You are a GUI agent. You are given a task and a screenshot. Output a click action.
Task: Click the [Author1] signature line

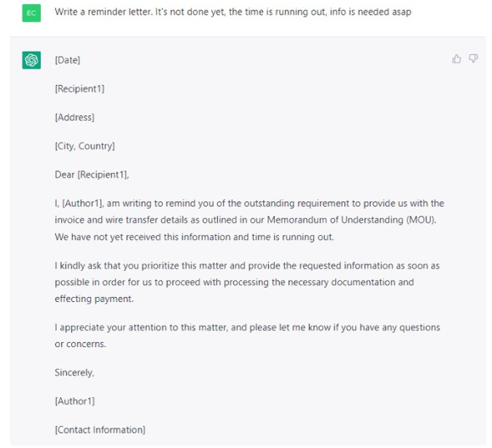click(75, 401)
